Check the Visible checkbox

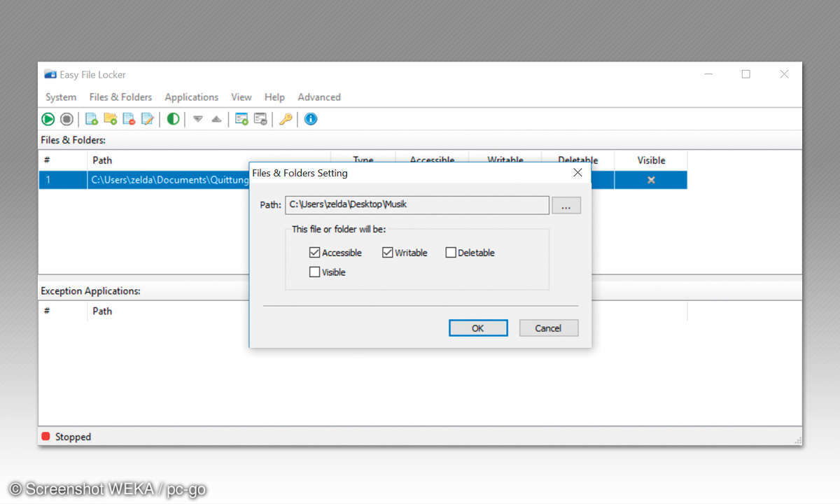click(314, 272)
